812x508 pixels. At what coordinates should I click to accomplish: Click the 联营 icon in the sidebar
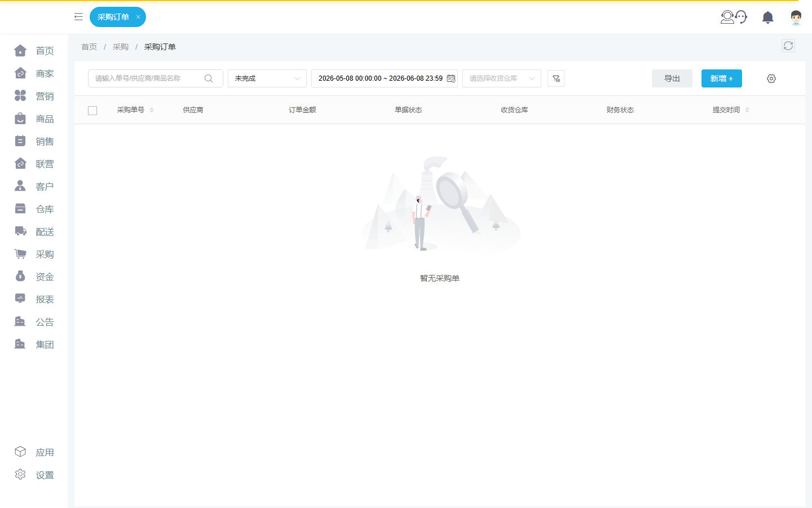point(20,164)
